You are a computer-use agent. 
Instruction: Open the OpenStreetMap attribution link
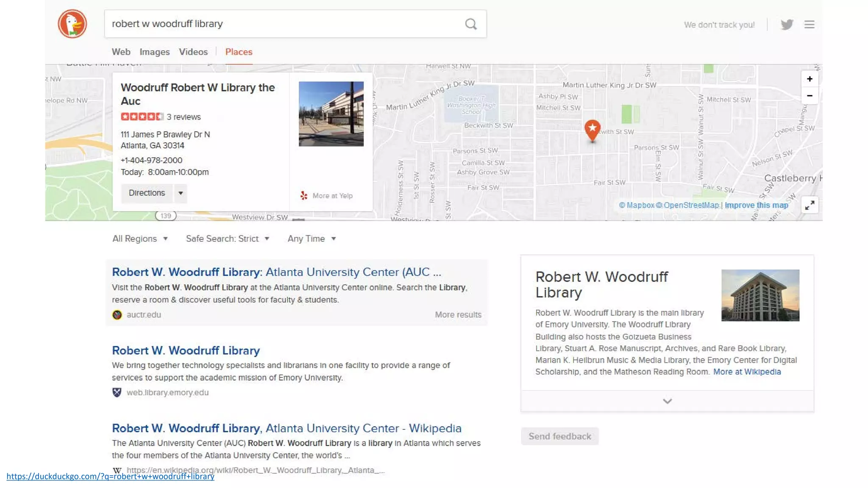click(687, 205)
